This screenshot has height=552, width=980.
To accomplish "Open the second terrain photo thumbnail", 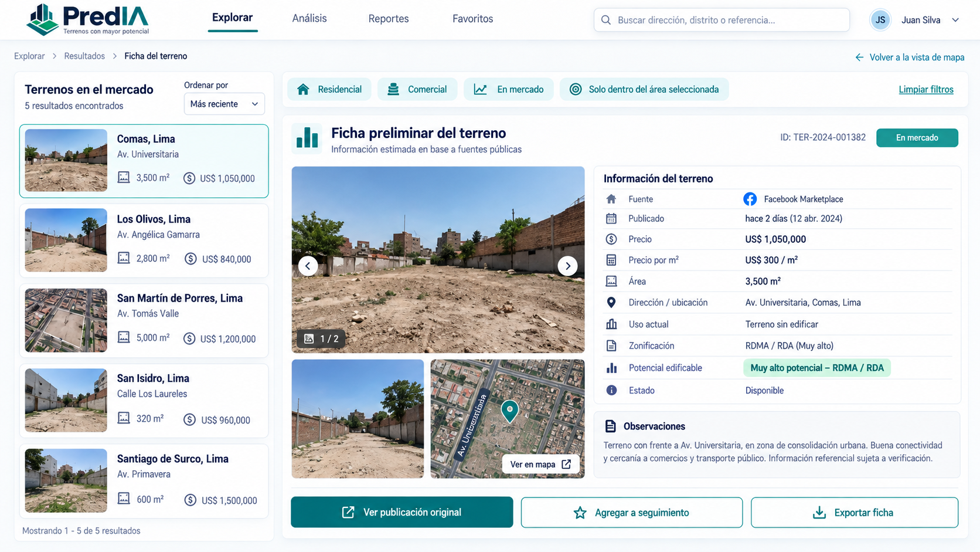I will coord(358,419).
